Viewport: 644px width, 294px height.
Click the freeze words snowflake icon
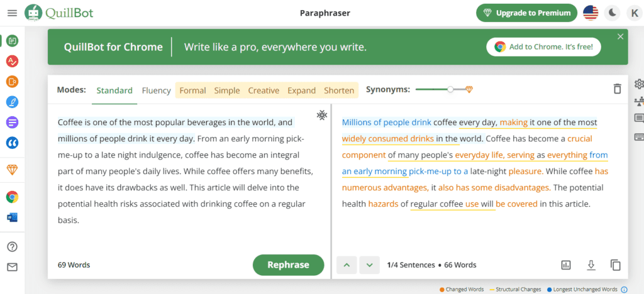click(322, 115)
